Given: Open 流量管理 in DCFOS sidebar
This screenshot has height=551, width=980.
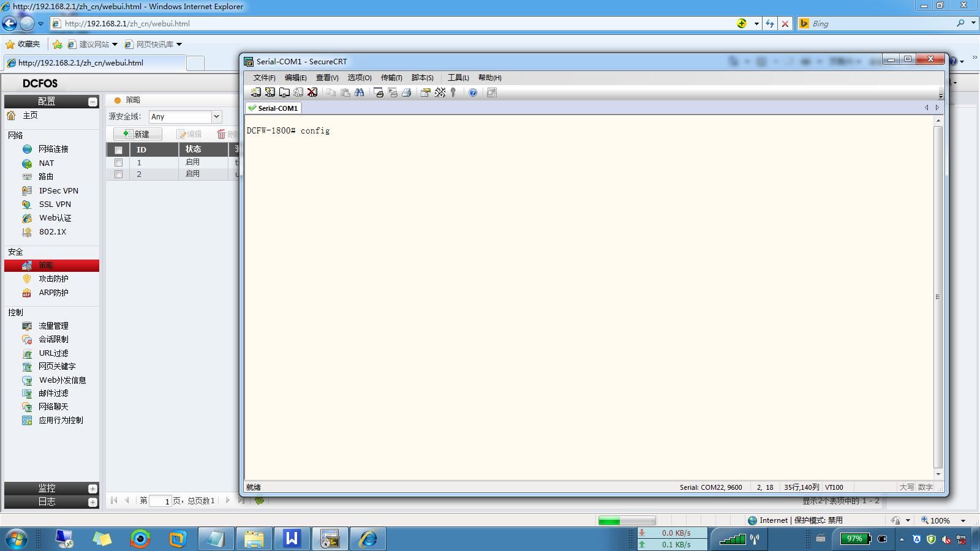Looking at the screenshot, I should coord(53,326).
